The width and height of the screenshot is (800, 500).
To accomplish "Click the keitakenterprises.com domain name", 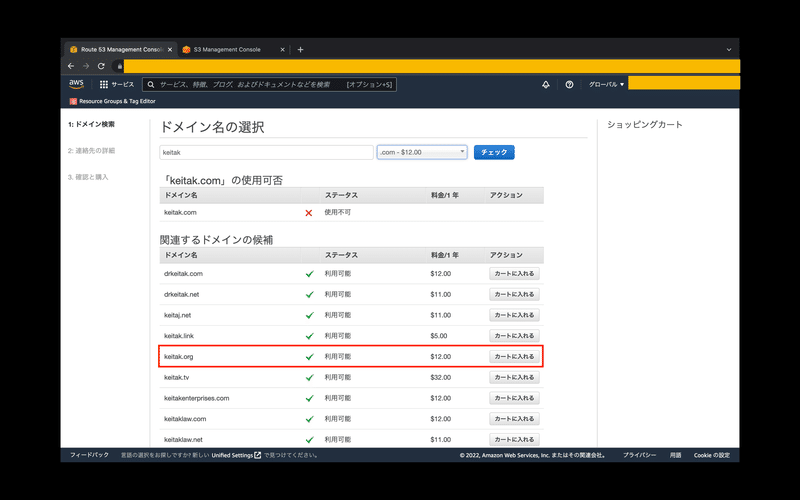I will click(196, 398).
